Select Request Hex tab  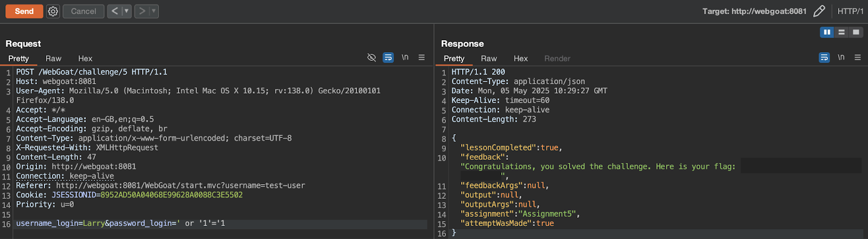(85, 58)
